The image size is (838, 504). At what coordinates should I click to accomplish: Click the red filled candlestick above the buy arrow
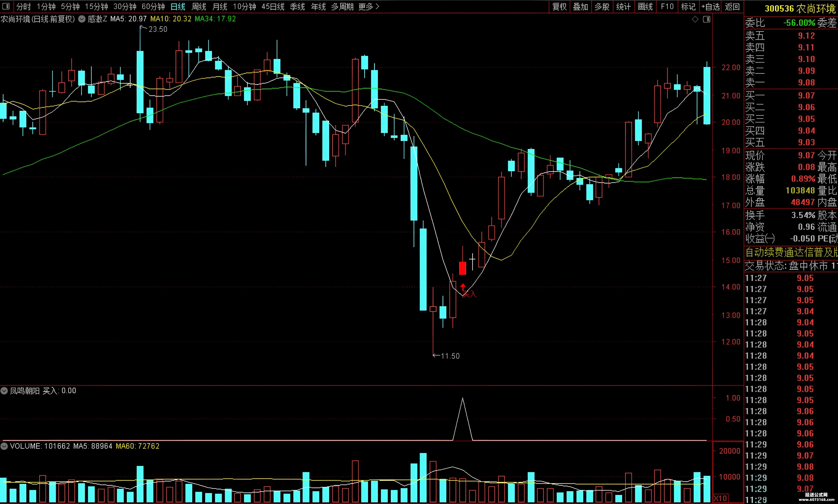coord(463,268)
